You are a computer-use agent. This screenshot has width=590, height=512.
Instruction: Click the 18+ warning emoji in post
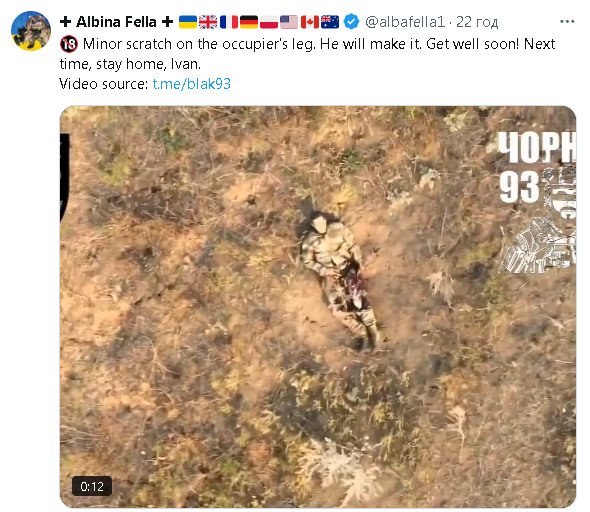(x=68, y=44)
